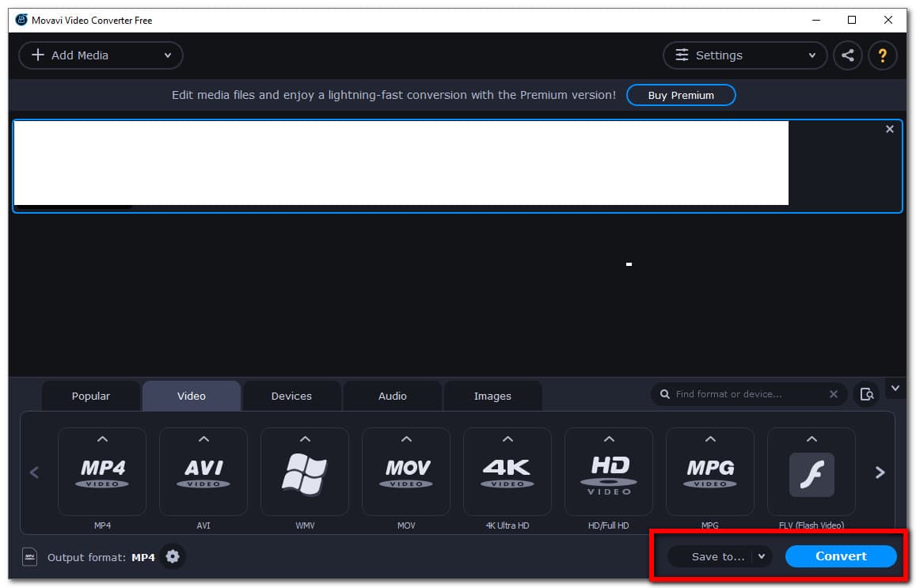Click the magnifier icon in format search
Viewport: 916px width, 588px height.
pyautogui.click(x=665, y=394)
